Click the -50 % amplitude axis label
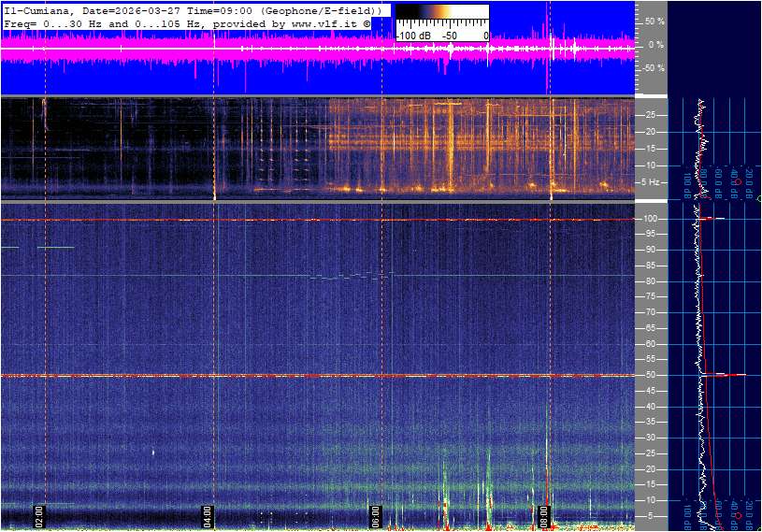The height and width of the screenshot is (532, 762). [653, 68]
